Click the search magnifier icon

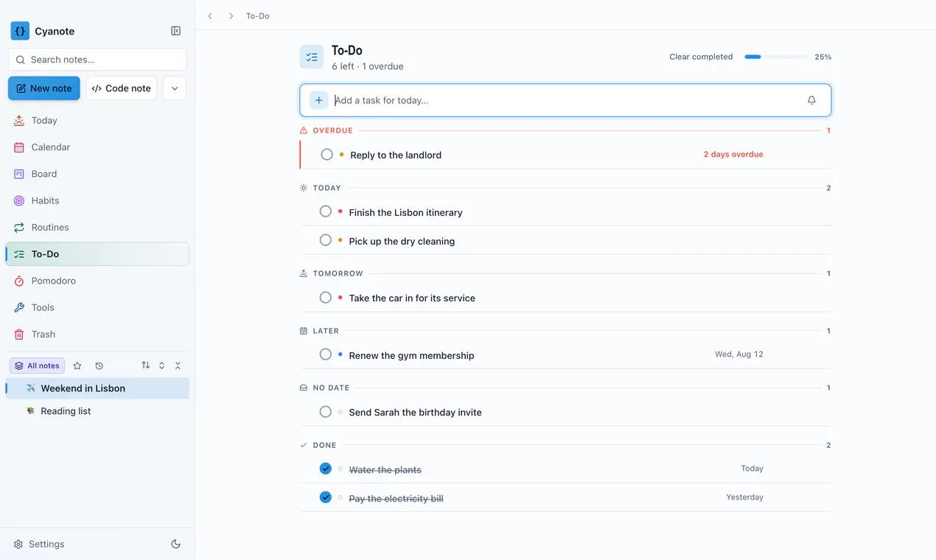[21, 60]
